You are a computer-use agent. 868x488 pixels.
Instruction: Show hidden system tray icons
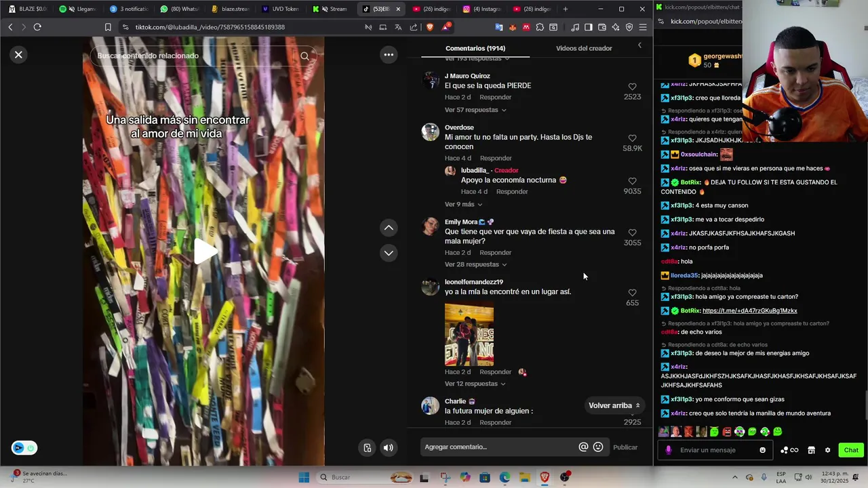click(735, 477)
